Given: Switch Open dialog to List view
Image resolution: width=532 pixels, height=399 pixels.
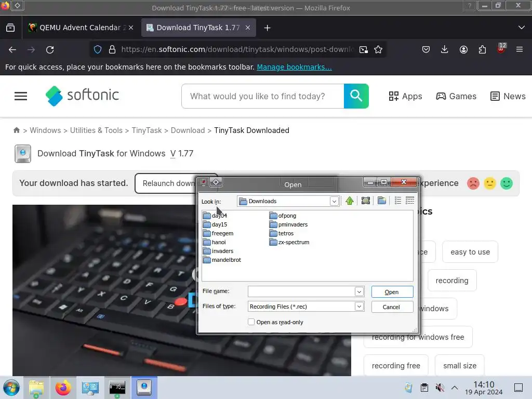Looking at the screenshot, I should (397, 201).
